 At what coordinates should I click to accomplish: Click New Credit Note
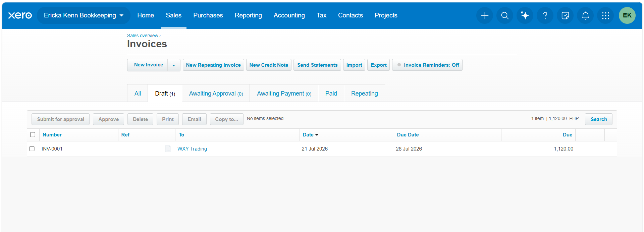tap(269, 65)
